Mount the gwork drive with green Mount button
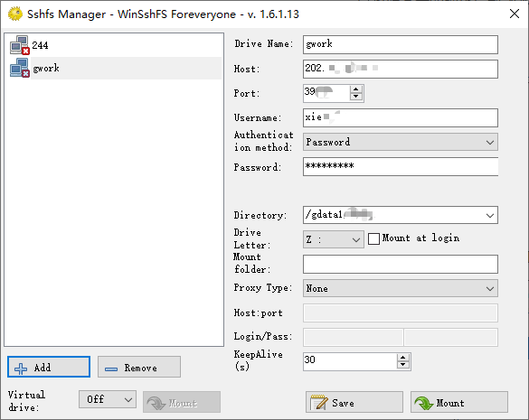Viewport: 529px width, 420px height. point(459,402)
